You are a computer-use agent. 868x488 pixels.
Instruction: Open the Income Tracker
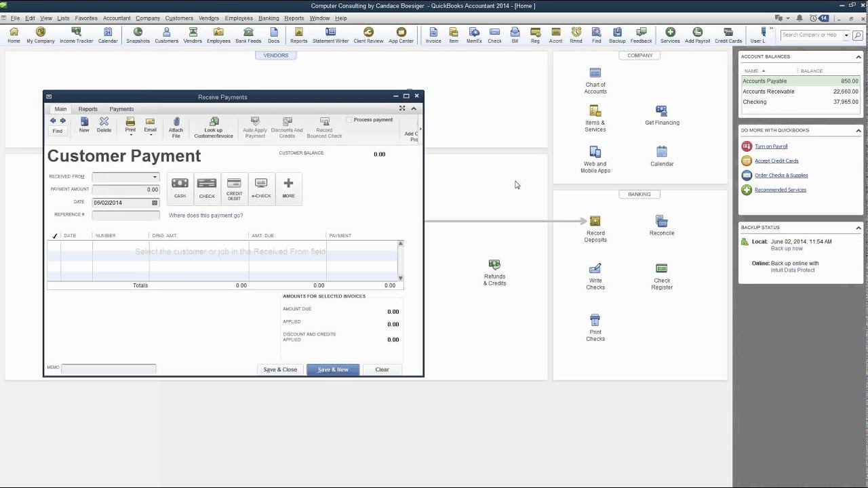[x=76, y=35]
